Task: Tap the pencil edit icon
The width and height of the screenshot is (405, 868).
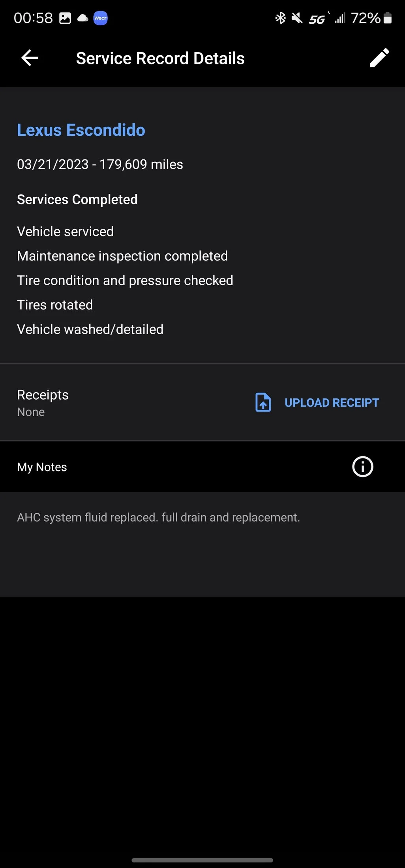Action: click(x=379, y=58)
